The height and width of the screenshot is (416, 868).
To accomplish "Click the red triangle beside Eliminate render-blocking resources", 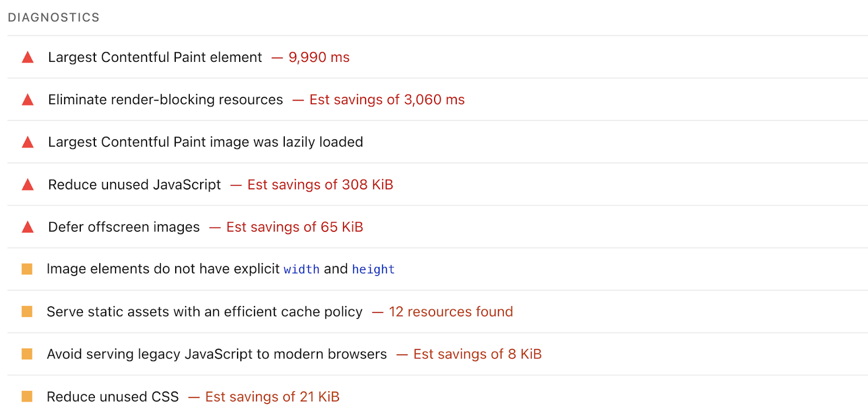I will pos(27,99).
